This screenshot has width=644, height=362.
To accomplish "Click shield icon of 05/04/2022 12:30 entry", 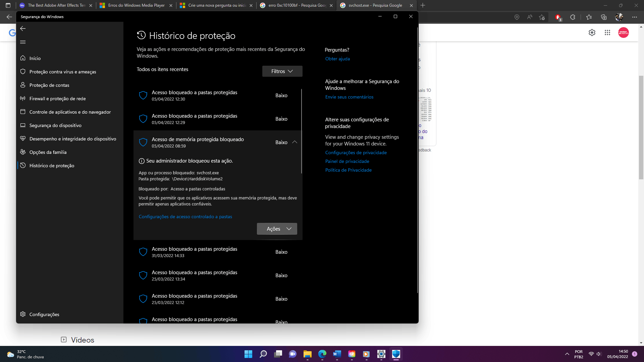I will click(x=143, y=96).
